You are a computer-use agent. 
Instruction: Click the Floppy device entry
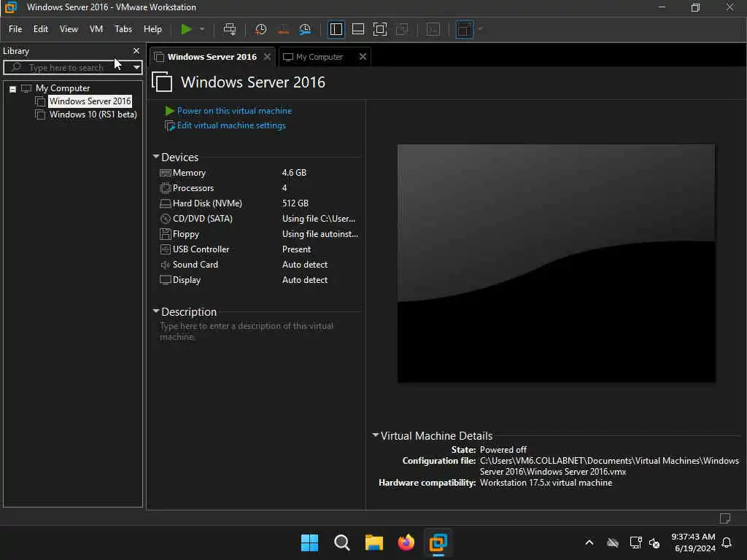(x=186, y=234)
